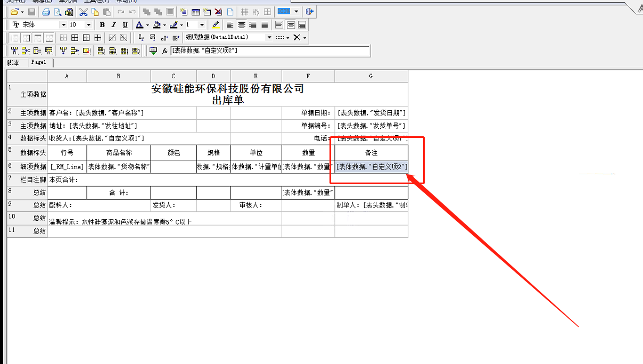The width and height of the screenshot is (643, 364).
Task: Open the line width 1 dropdown
Action: click(x=202, y=25)
